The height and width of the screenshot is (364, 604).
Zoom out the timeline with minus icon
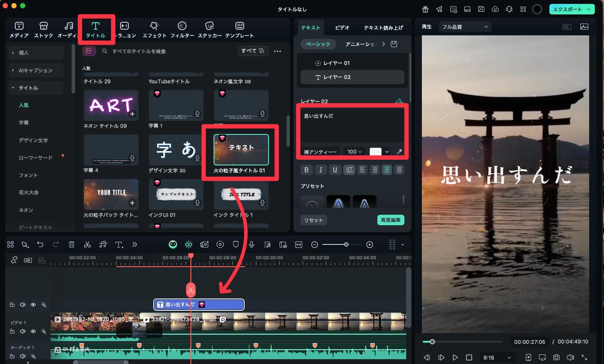coord(314,244)
